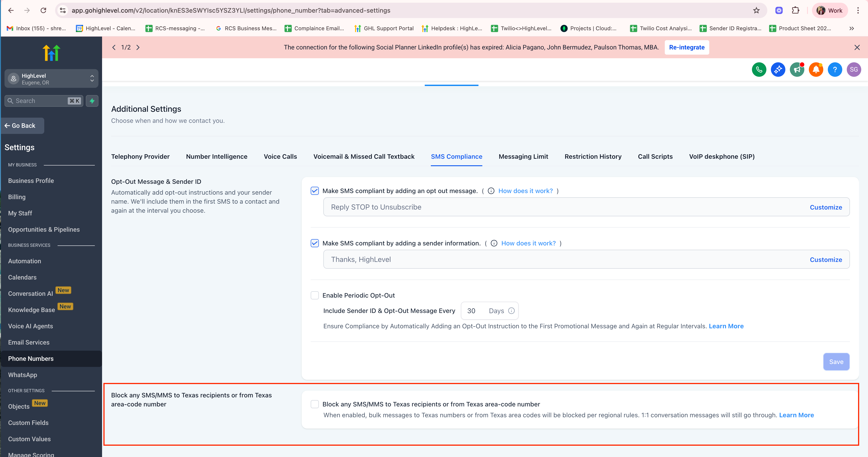Viewport: 868px width, 457px height.
Task: Check Block SMS/MMS to Texas recipients
Action: click(315, 404)
